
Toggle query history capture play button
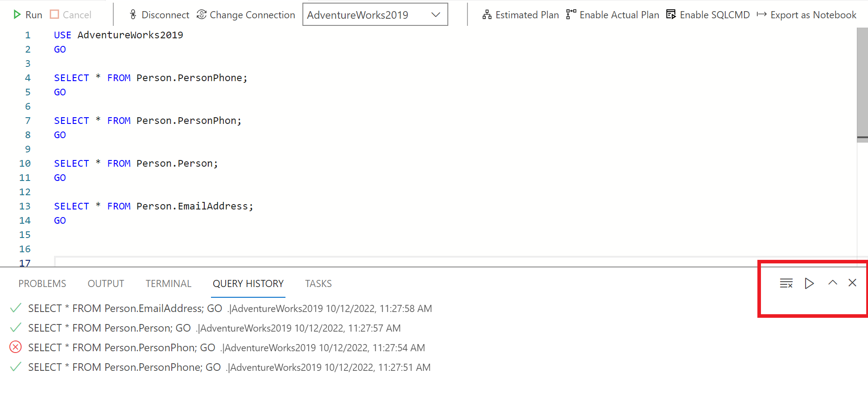click(809, 283)
